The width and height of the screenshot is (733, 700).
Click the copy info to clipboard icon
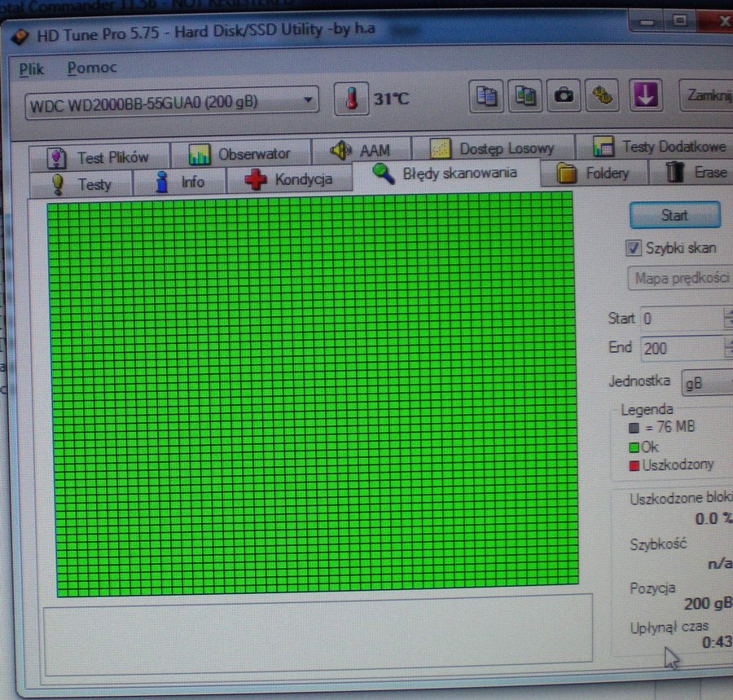pos(487,95)
